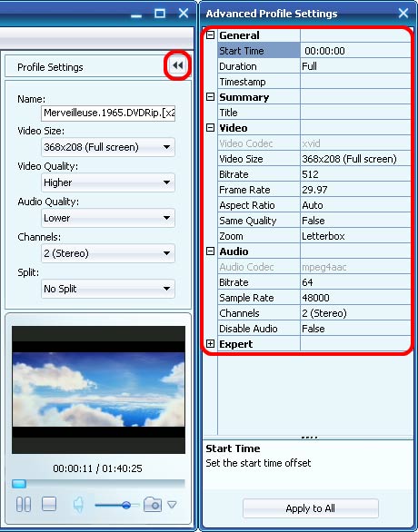Maximize the main window
Image resolution: width=418 pixels, height=532 pixels.
[x=160, y=14]
